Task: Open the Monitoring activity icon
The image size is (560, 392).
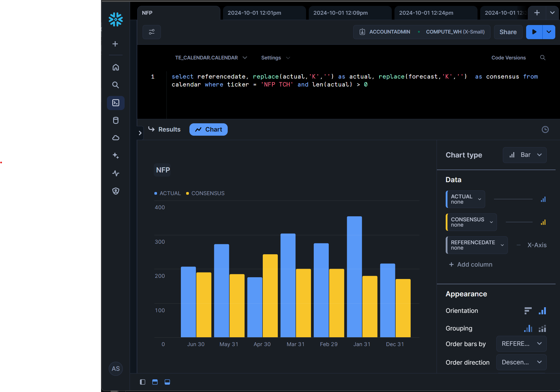Action: point(116,173)
